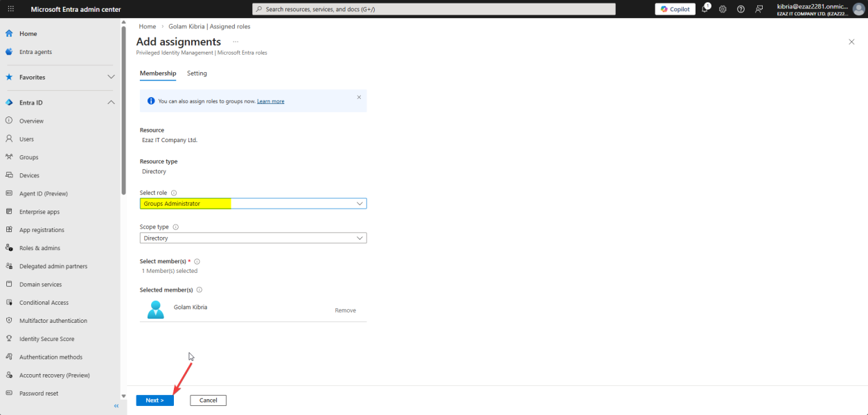
Task: Click the more options ellipsis by title
Action: point(236,42)
